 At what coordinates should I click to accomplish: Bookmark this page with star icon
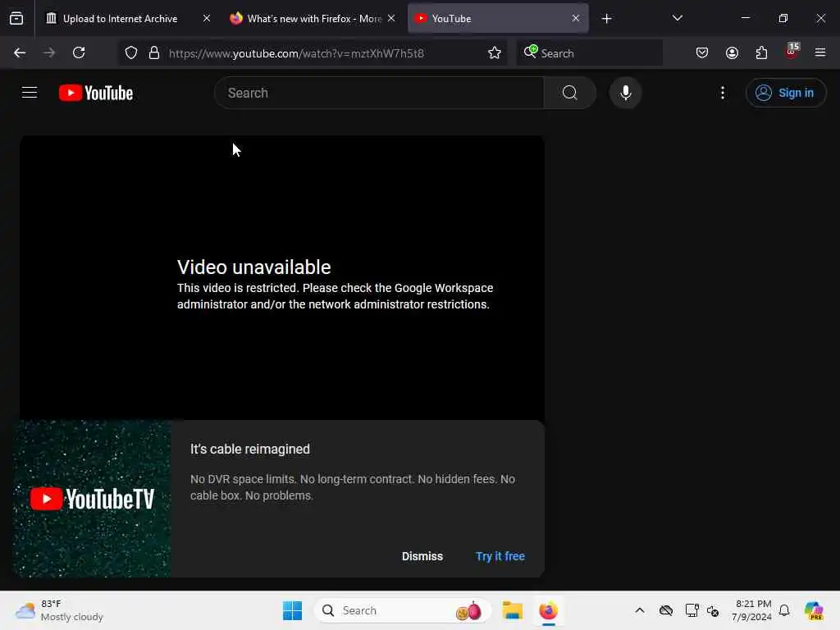point(495,52)
